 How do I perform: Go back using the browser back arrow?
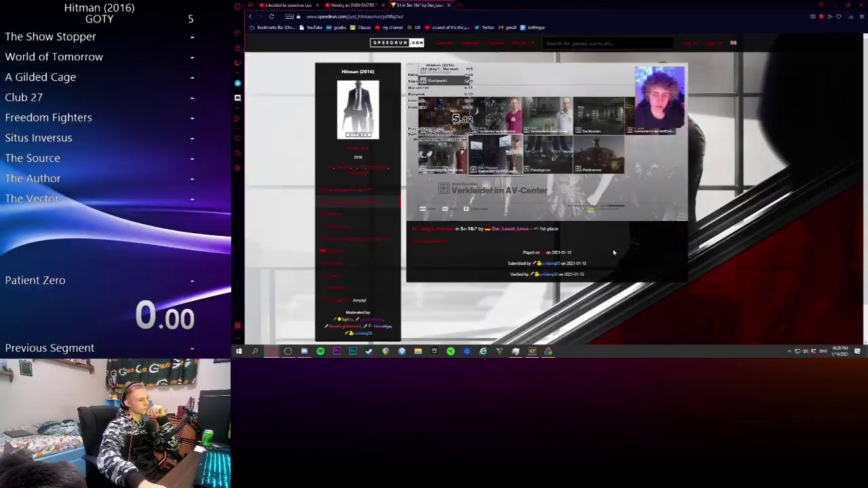pyautogui.click(x=250, y=16)
